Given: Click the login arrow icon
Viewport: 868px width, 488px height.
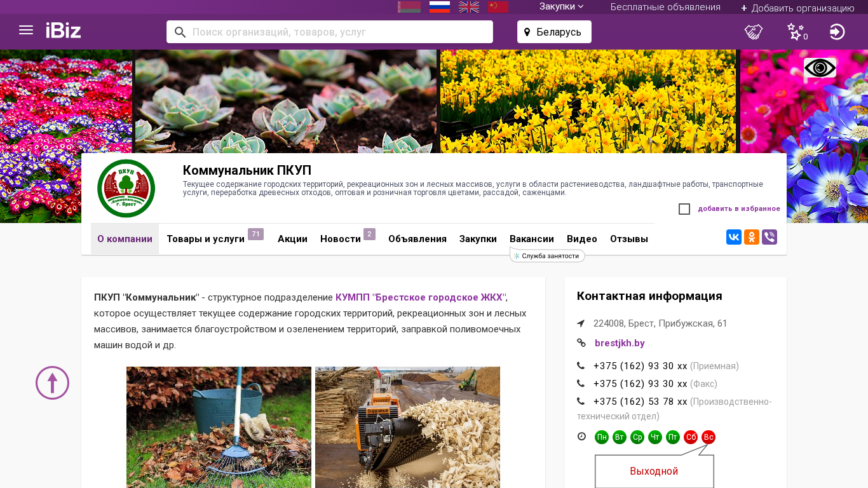Looking at the screenshot, I should pyautogui.click(x=837, y=32).
